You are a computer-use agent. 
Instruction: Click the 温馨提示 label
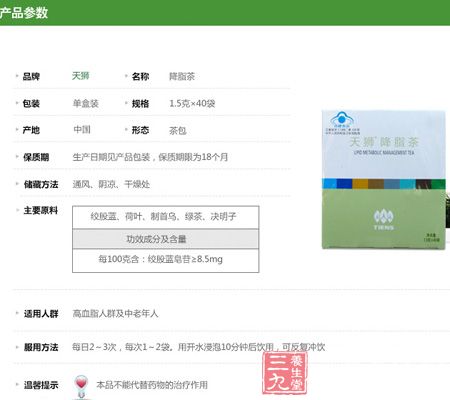pyautogui.click(x=41, y=385)
